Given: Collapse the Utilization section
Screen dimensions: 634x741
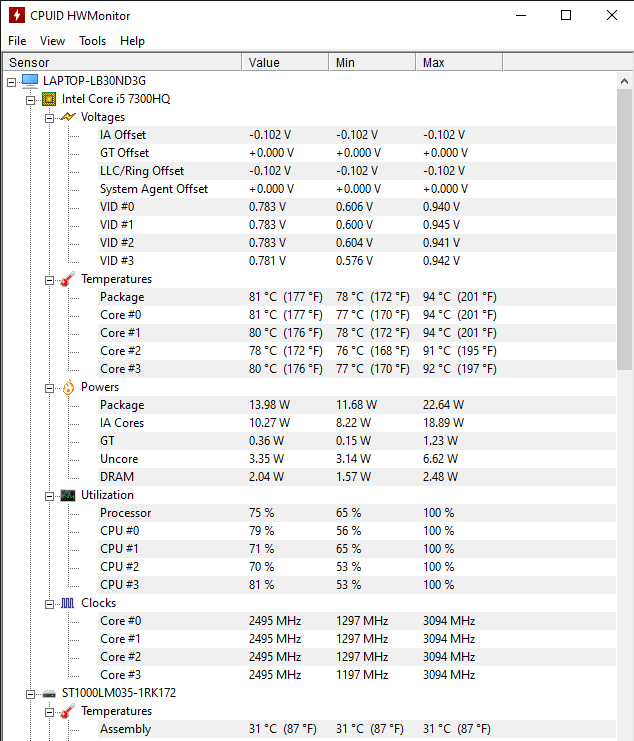Looking at the screenshot, I should (49, 496).
